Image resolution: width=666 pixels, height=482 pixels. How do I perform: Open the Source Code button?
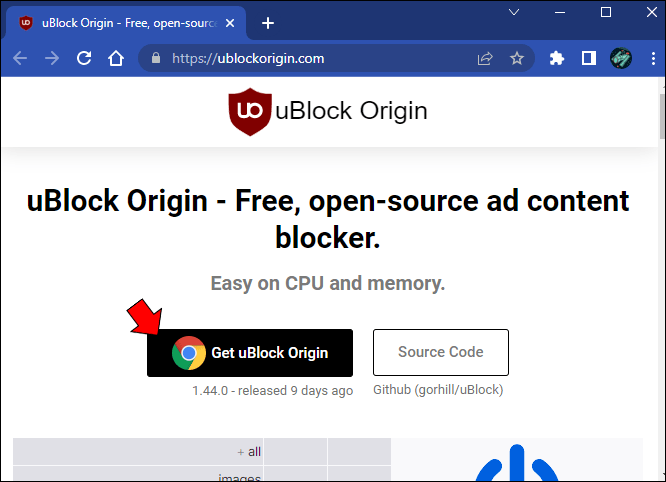(441, 352)
